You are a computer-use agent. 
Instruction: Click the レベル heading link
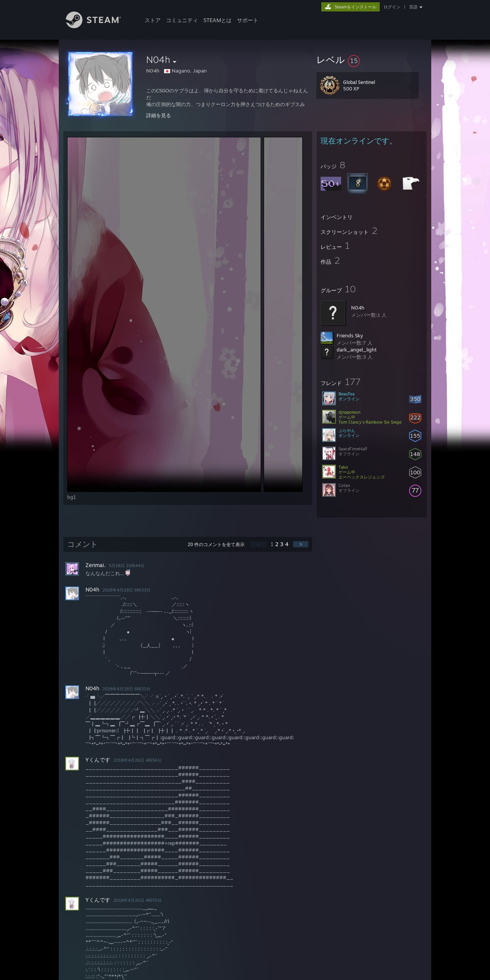tap(330, 60)
